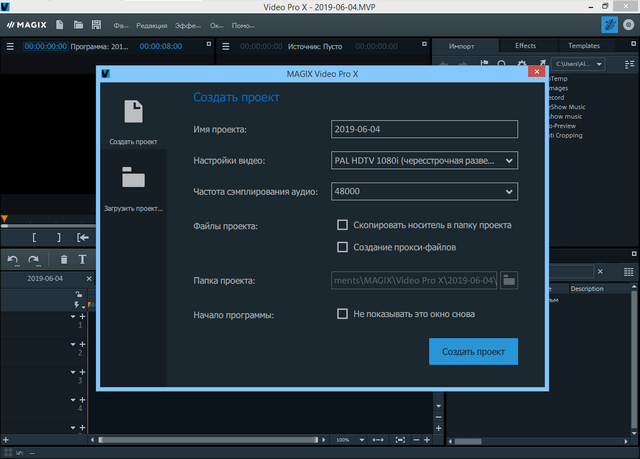This screenshot has height=459, width=640.
Task: Click the round disc icon at top right
Action: (629, 25)
